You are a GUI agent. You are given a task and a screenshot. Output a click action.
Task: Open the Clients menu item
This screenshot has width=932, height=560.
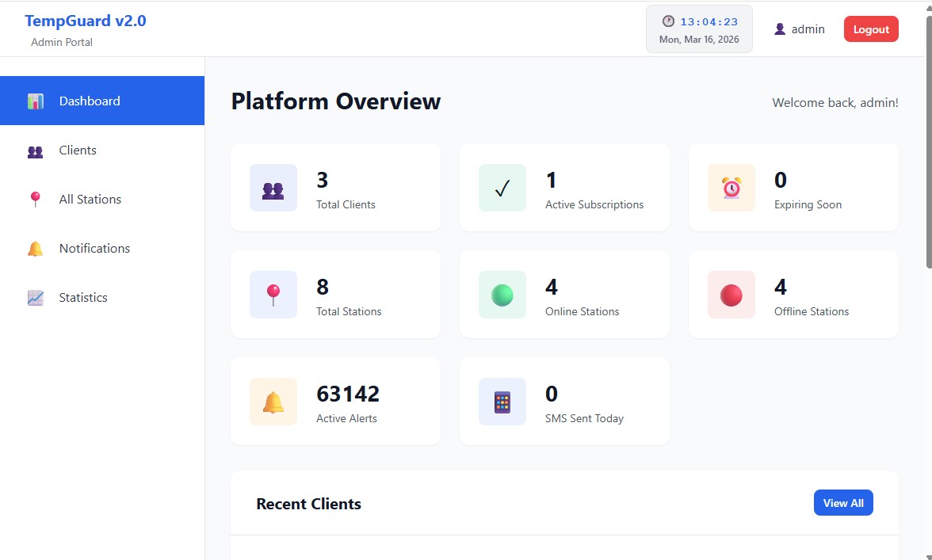coord(102,150)
